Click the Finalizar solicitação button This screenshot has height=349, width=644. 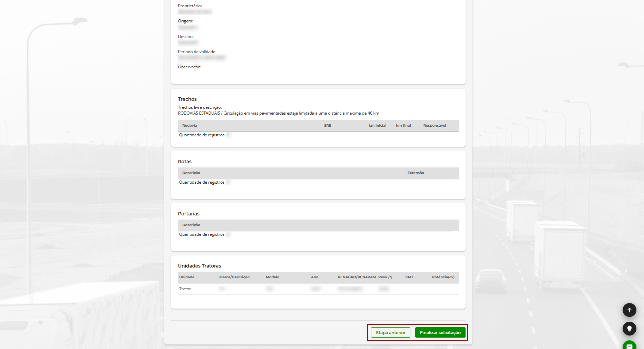coord(440,332)
